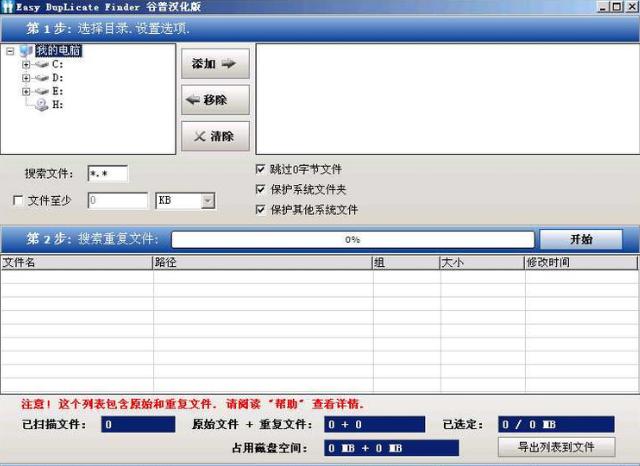The width and height of the screenshot is (640, 466).
Task: Click the 添加 add button
Action: click(x=215, y=64)
